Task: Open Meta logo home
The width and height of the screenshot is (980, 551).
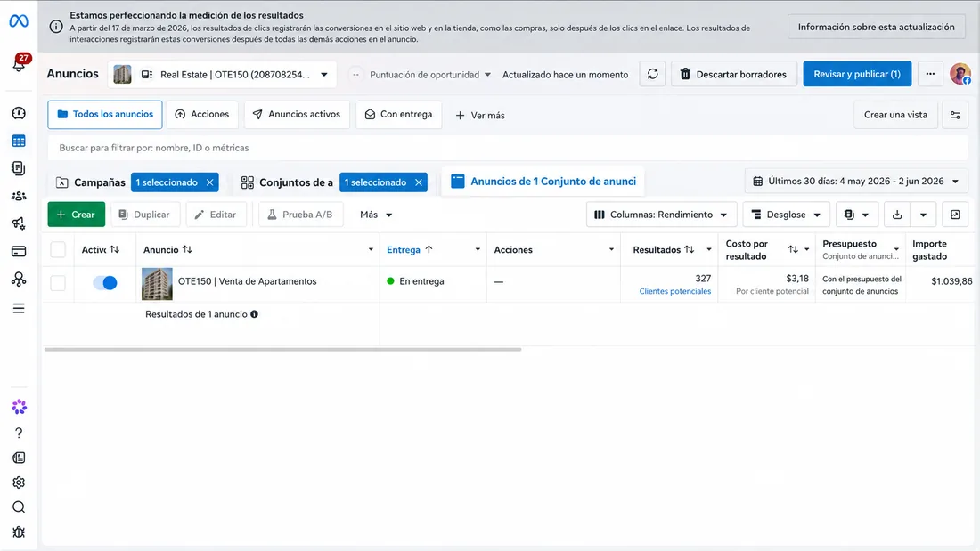Action: click(19, 21)
